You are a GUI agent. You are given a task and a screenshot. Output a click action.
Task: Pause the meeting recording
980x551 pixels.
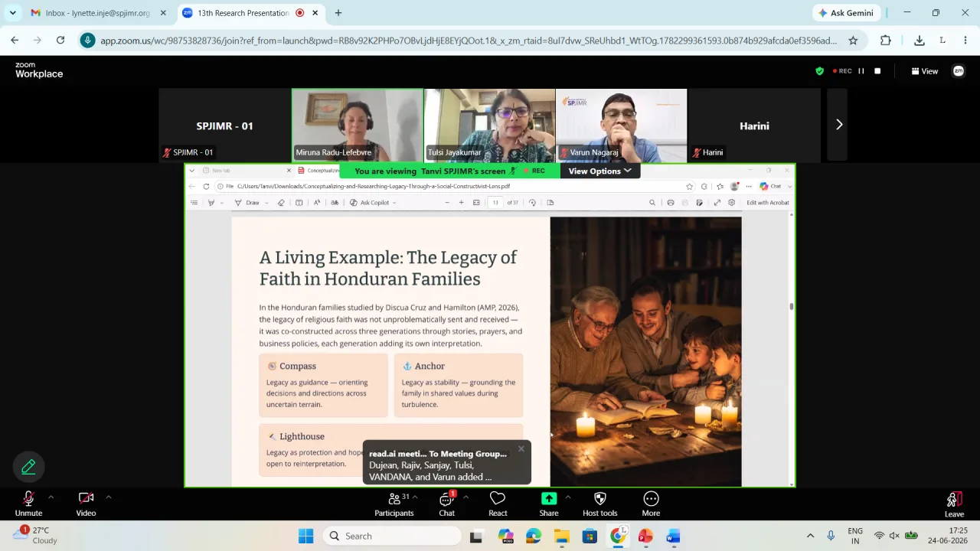(x=861, y=71)
